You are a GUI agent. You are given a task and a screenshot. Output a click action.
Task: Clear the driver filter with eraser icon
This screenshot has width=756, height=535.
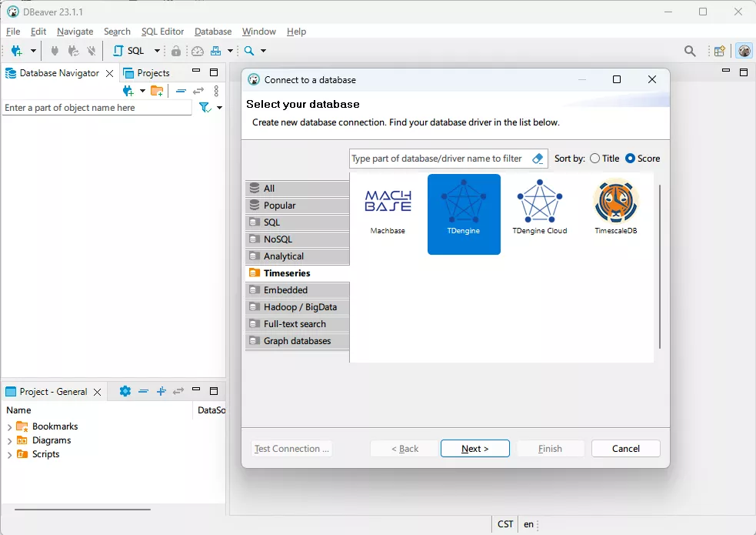(538, 159)
